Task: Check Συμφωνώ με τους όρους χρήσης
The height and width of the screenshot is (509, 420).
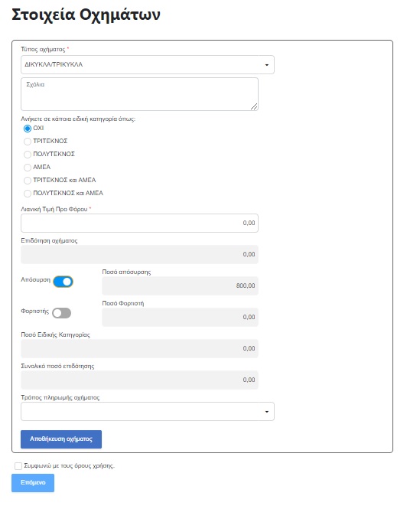Action: click(x=18, y=466)
